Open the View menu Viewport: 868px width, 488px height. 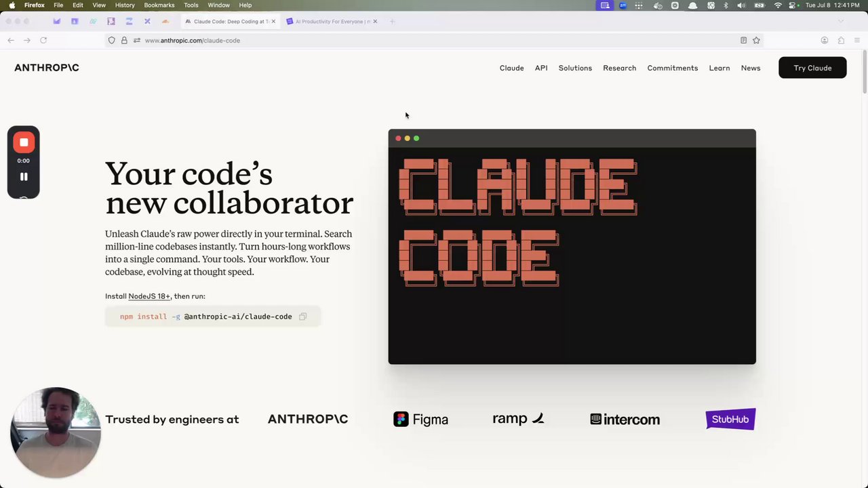[x=99, y=5]
